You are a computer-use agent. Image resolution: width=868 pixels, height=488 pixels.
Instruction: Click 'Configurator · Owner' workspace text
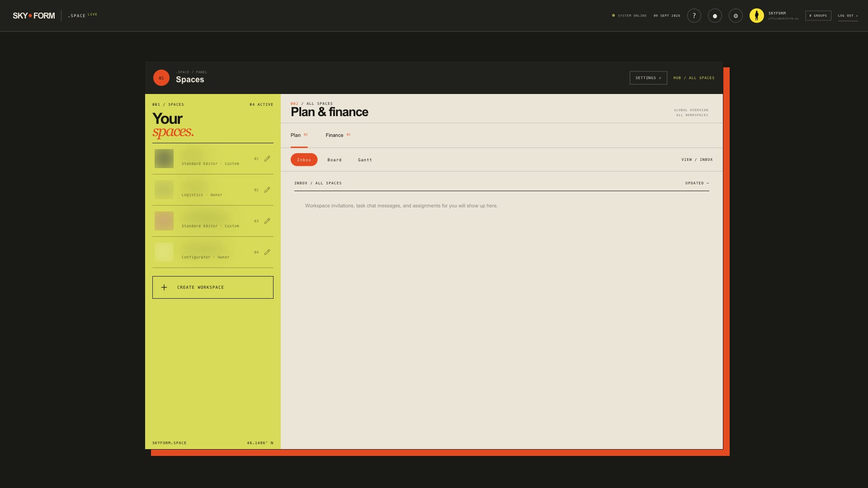(x=206, y=258)
